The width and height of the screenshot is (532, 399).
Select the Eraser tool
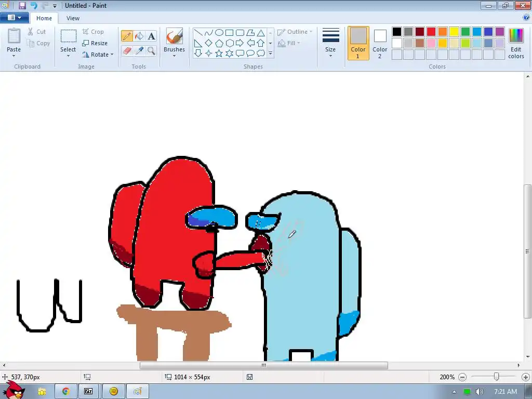pyautogui.click(x=127, y=51)
